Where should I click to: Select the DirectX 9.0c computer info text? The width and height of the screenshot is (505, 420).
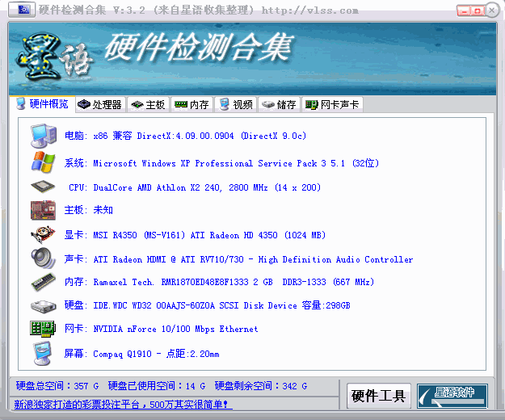pyautogui.click(x=185, y=136)
